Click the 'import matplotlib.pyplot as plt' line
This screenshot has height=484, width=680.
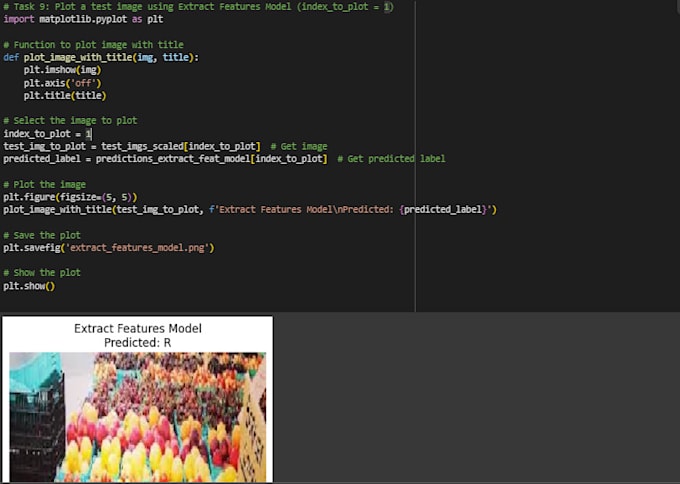[x=83, y=20]
